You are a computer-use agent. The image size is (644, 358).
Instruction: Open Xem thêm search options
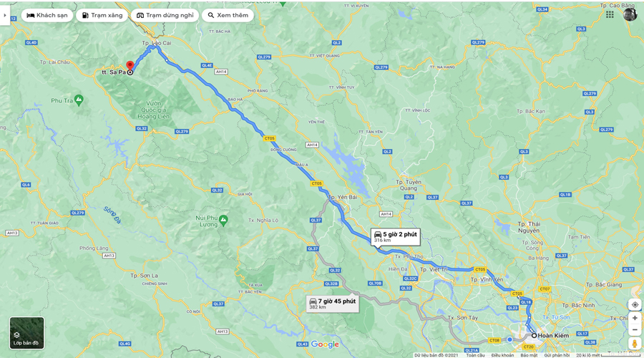[228, 15]
